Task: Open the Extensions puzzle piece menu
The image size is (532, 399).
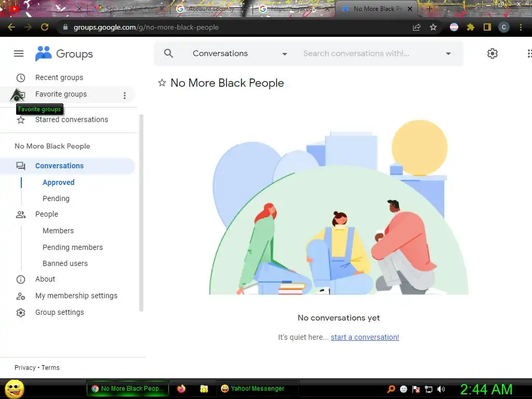Action: coord(470,27)
